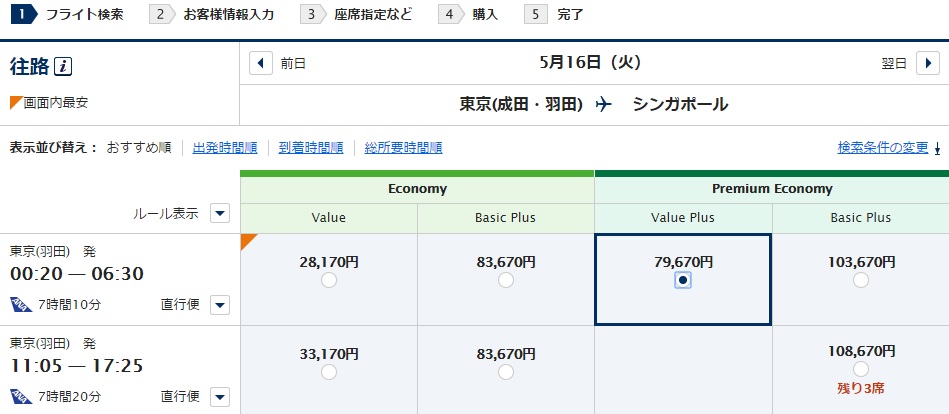Screen dimensions: 949x414
Task: Click step 4 購入
Action: click(x=469, y=15)
